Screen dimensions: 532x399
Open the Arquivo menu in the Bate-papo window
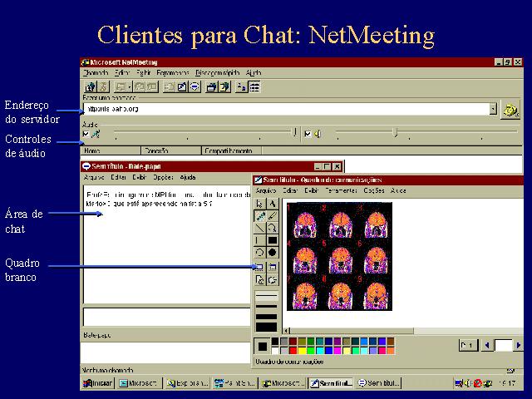94,177
